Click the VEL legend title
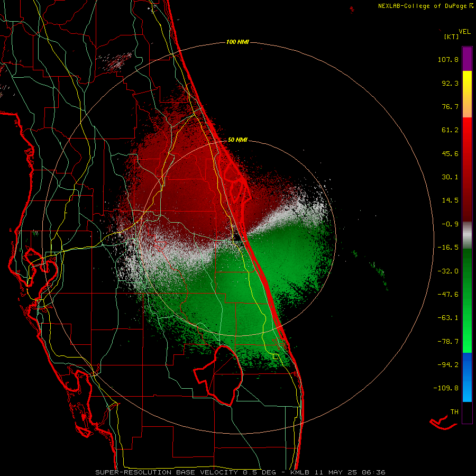This screenshot has width=476, height=476. 464,32
